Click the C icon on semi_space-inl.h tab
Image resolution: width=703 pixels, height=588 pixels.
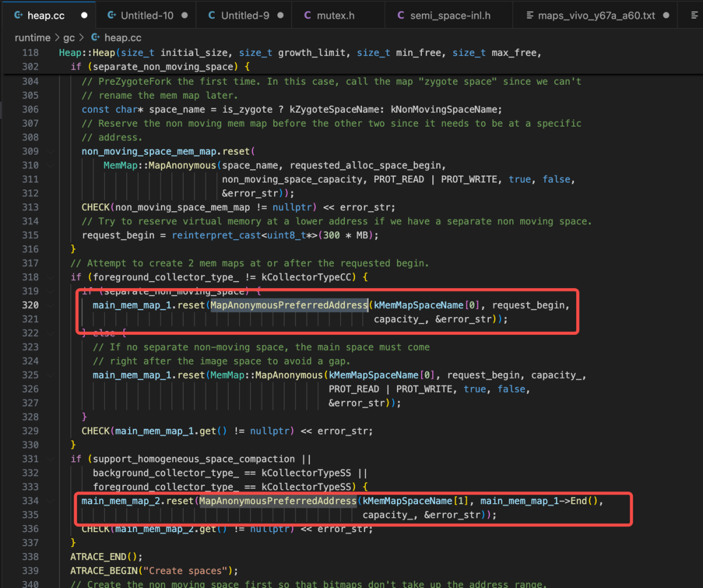400,15
